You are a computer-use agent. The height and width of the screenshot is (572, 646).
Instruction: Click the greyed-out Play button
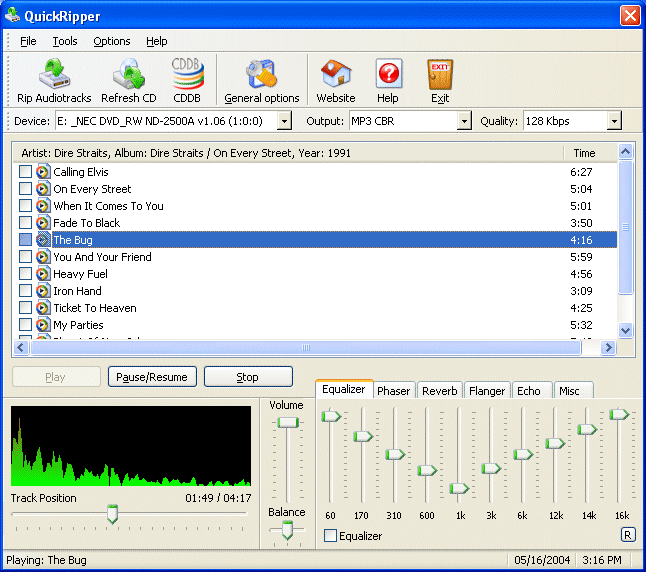tap(56, 377)
